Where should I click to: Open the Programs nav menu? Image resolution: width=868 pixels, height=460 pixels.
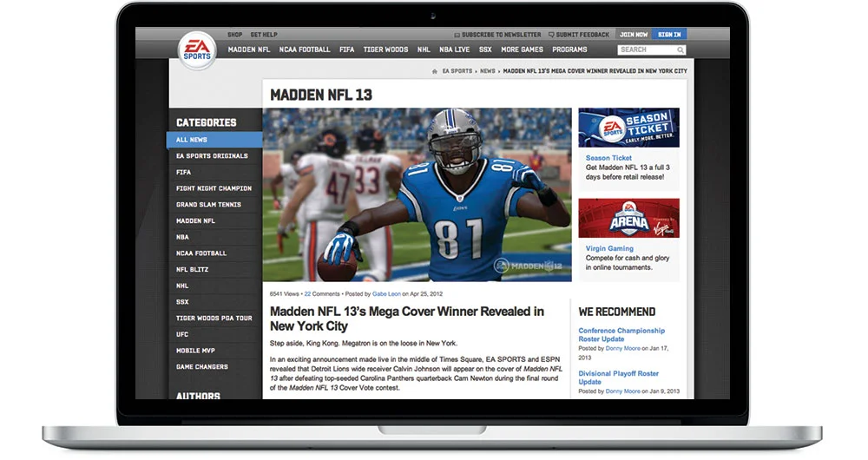569,49
